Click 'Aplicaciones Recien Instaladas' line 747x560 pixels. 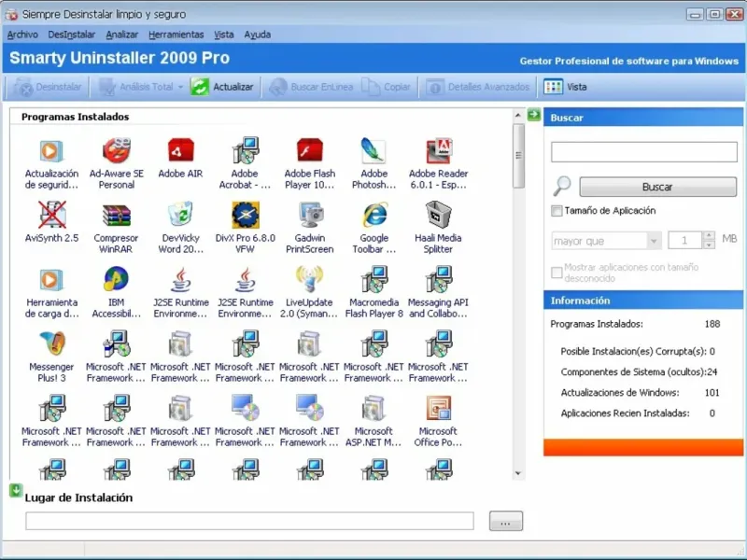[638, 413]
